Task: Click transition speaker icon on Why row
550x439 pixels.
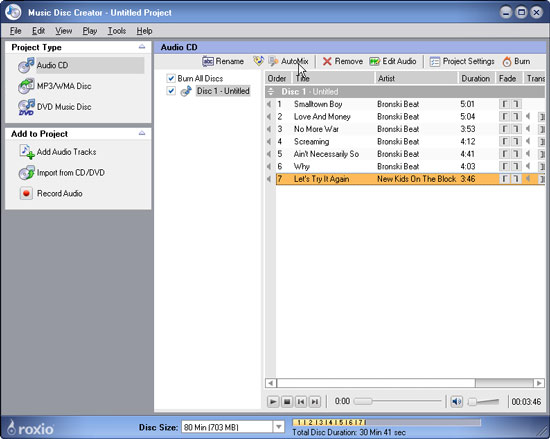Action: pyautogui.click(x=528, y=166)
